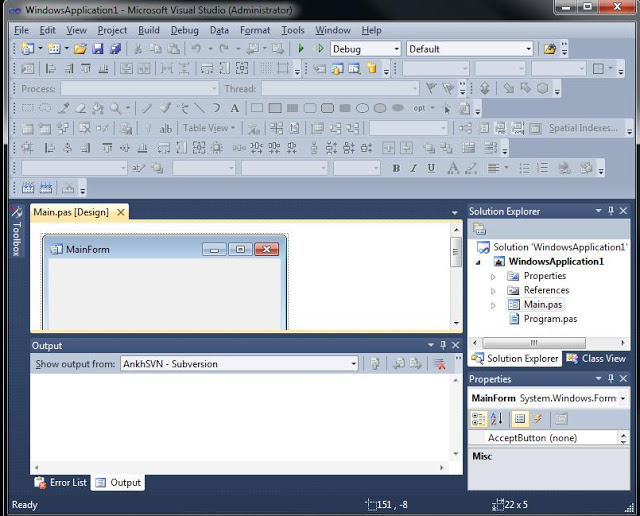Expand the References node in Solution Explorer
The image size is (640, 516).
(x=493, y=291)
